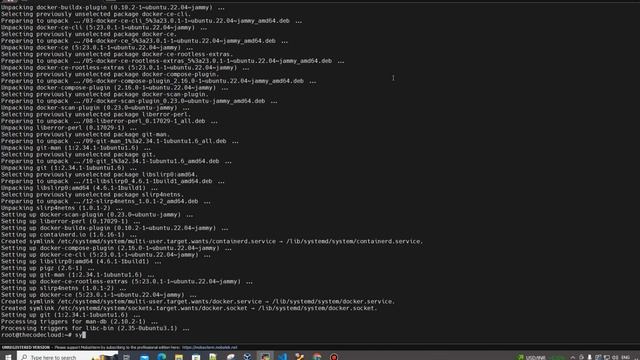640x360 pixels.
Task: Open the USD/INR widget in the taskbar
Action: 541,357
